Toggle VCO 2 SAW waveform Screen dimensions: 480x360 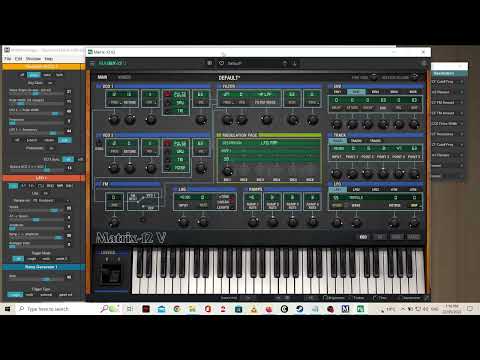[176, 151]
